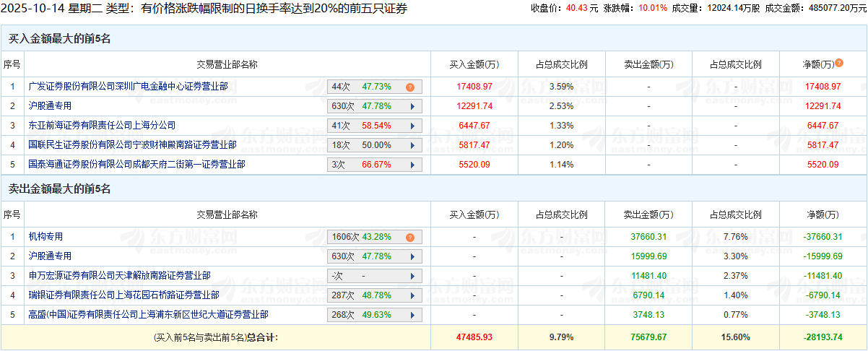Click the arrow icon in 高盛 268次 box
The image size is (868, 351).
click(x=412, y=315)
